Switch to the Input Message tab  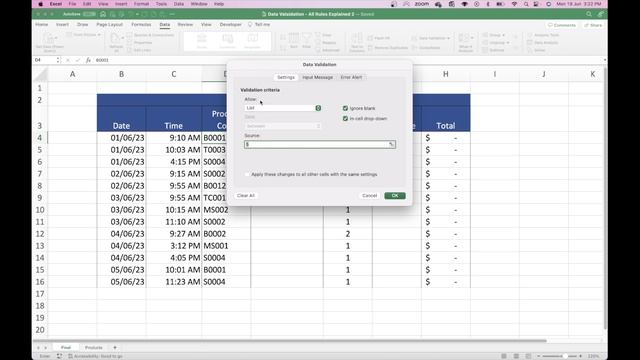point(318,77)
